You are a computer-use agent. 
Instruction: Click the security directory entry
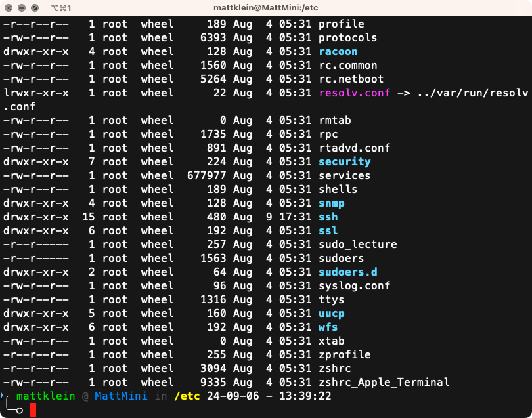point(344,161)
